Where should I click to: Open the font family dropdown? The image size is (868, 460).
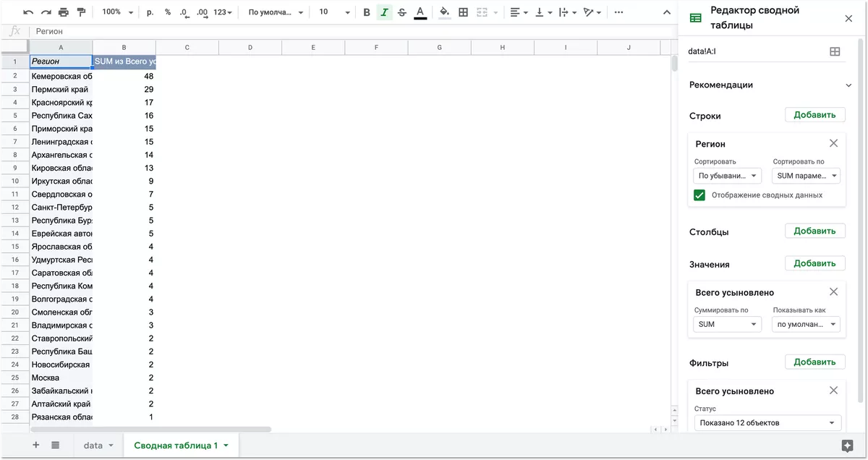(275, 12)
